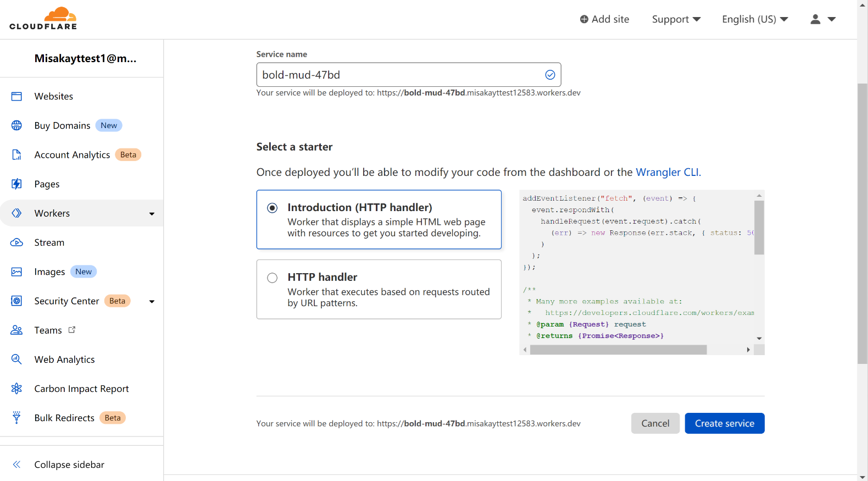Click the Stream cloud icon

click(16, 242)
